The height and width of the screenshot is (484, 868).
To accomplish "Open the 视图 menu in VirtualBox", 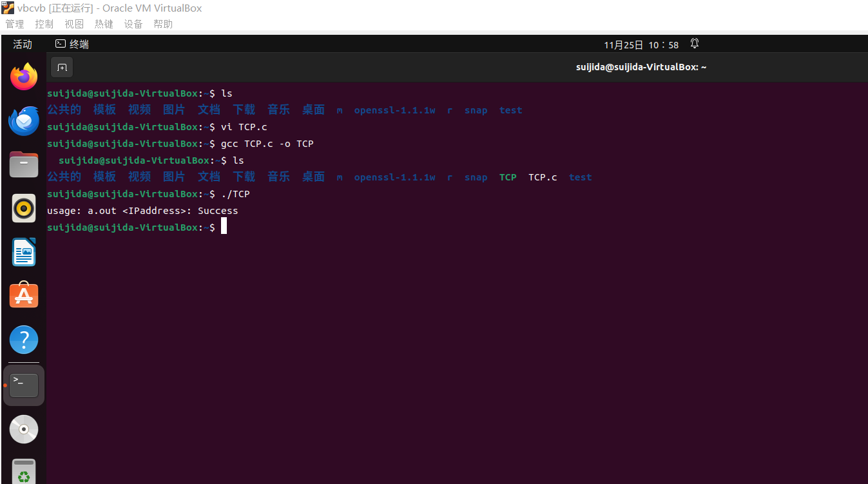I will point(74,24).
